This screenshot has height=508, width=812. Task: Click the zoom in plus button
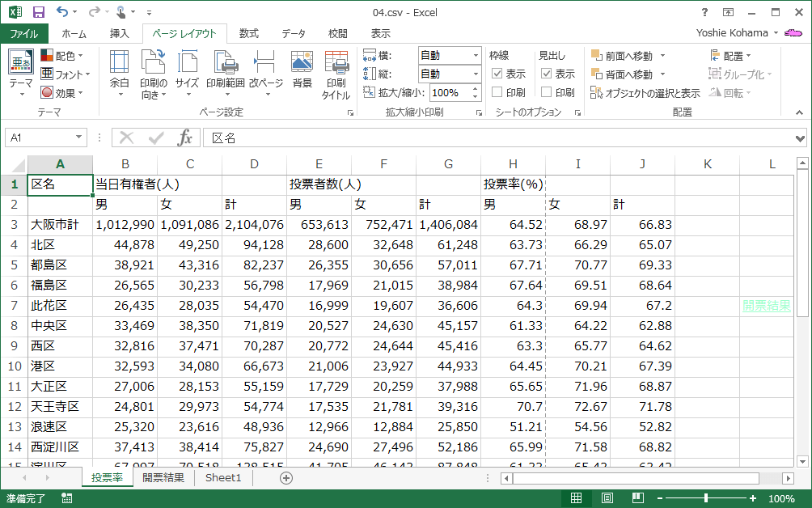(752, 498)
